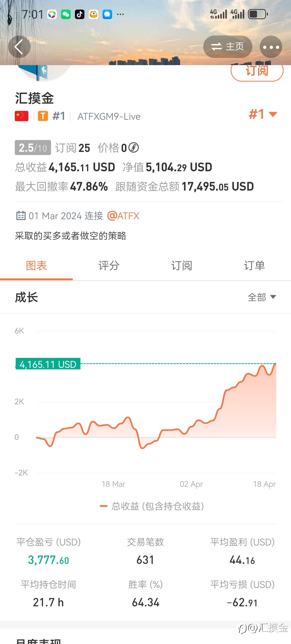Tap the back arrow icon

pyautogui.click(x=19, y=47)
